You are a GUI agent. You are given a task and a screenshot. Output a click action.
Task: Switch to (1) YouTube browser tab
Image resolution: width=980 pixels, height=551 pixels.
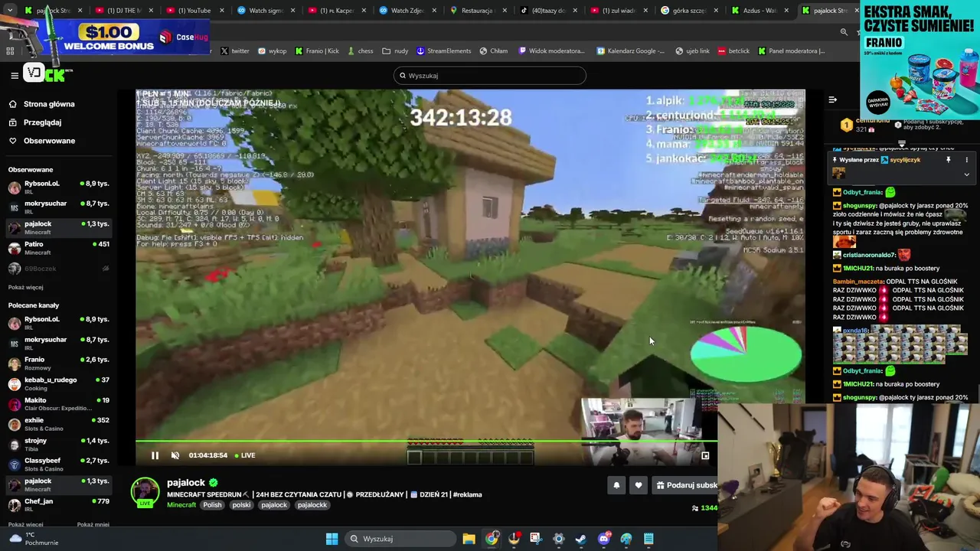[194, 11]
